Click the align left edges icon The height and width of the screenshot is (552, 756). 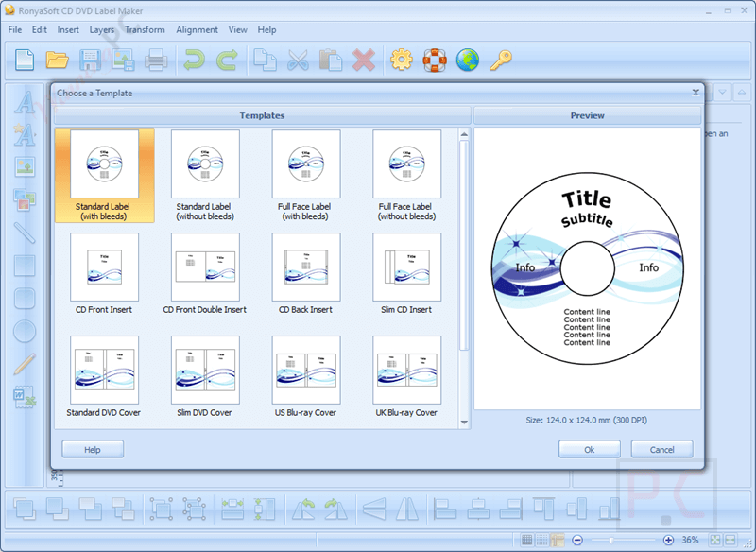[445, 509]
